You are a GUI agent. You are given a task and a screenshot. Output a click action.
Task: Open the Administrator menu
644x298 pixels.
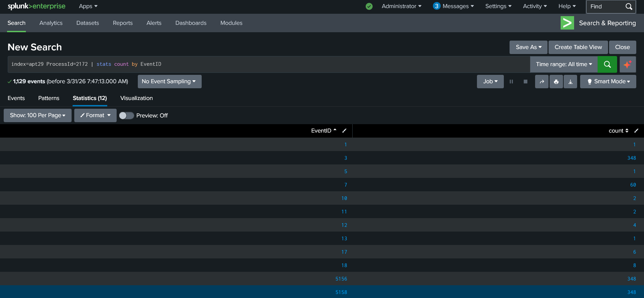coord(401,6)
